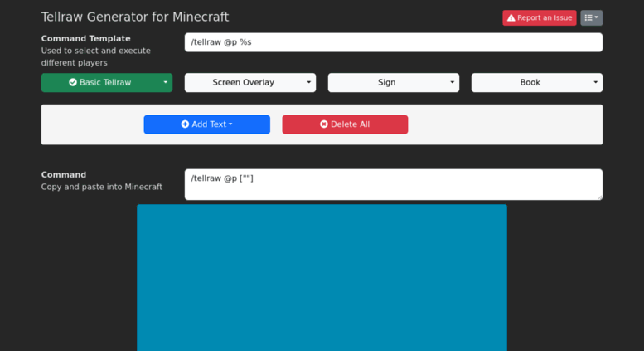Image resolution: width=644 pixels, height=351 pixels.
Task: Expand the Sign dropdown arrow
Action: click(453, 83)
